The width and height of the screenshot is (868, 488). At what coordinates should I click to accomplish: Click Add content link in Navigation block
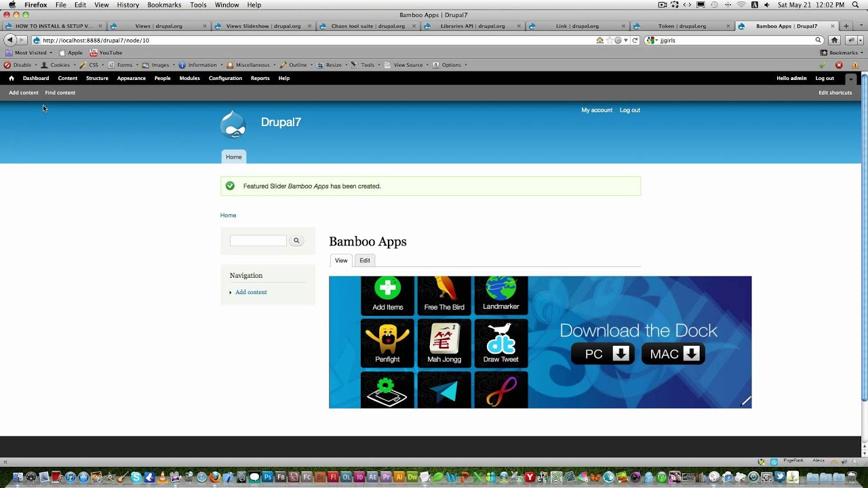tap(251, 292)
